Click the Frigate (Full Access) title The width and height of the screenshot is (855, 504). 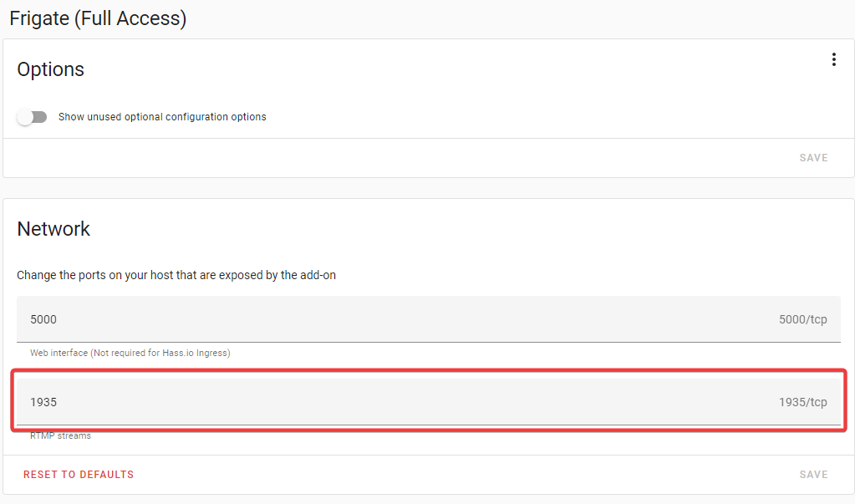point(98,18)
